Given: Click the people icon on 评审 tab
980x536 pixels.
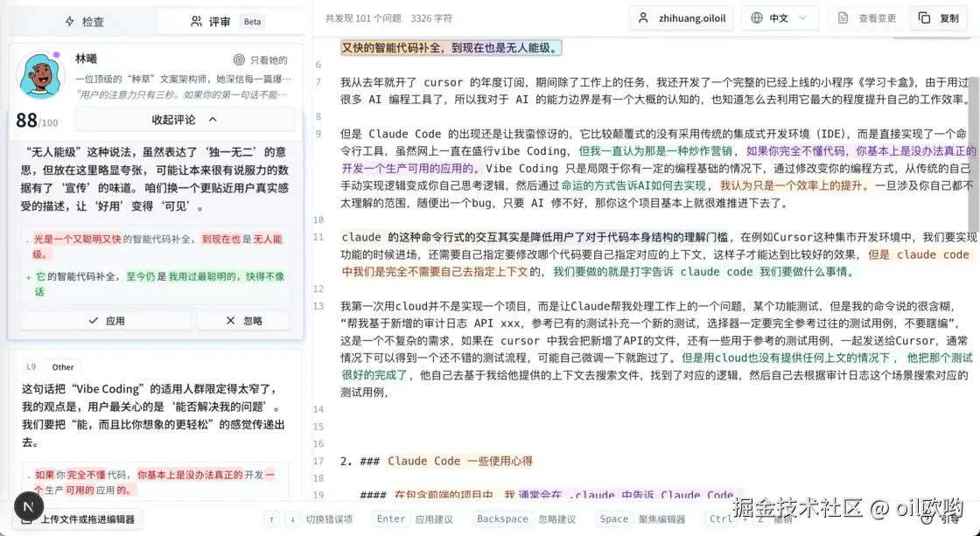Looking at the screenshot, I should pos(196,21).
